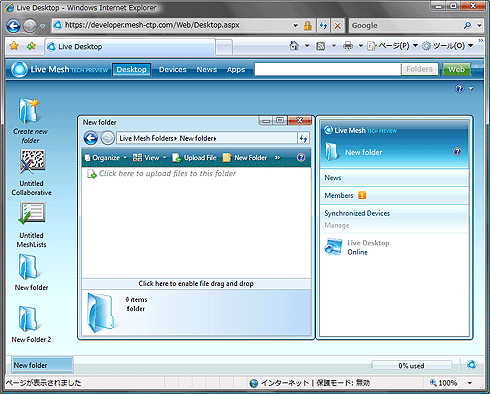Click the Members notification icon
Image resolution: width=490 pixels, height=394 pixels.
(x=362, y=195)
